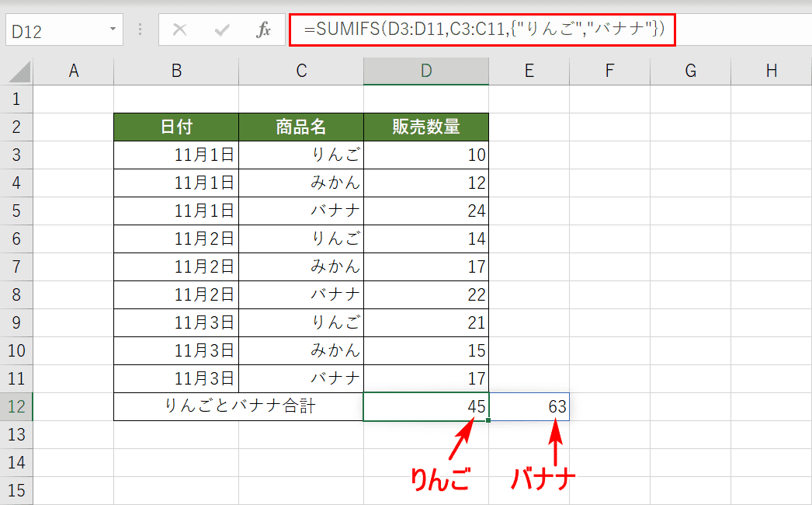The height and width of the screenshot is (505, 812).
Task: Select quantity cell with value 14
Action: pos(426,239)
